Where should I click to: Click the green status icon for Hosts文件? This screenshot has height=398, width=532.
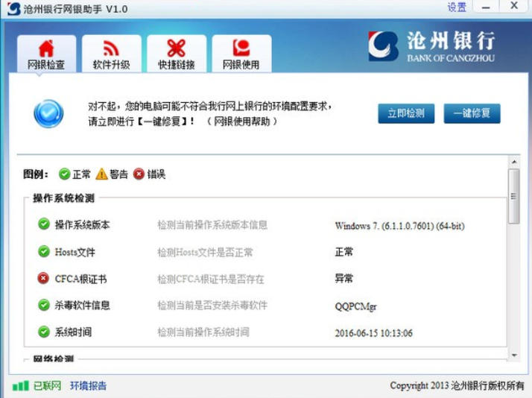click(44, 251)
